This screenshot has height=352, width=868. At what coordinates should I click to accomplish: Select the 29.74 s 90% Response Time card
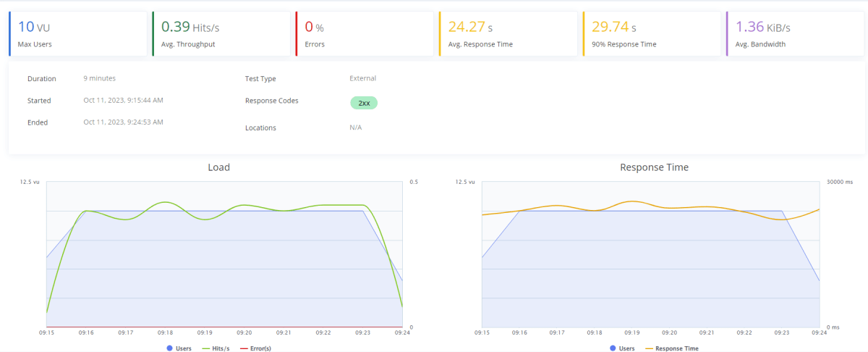point(652,33)
